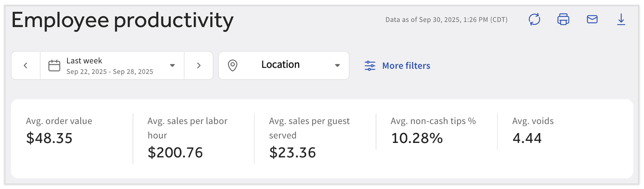Click the Location filter label
644x189 pixels.
click(281, 65)
